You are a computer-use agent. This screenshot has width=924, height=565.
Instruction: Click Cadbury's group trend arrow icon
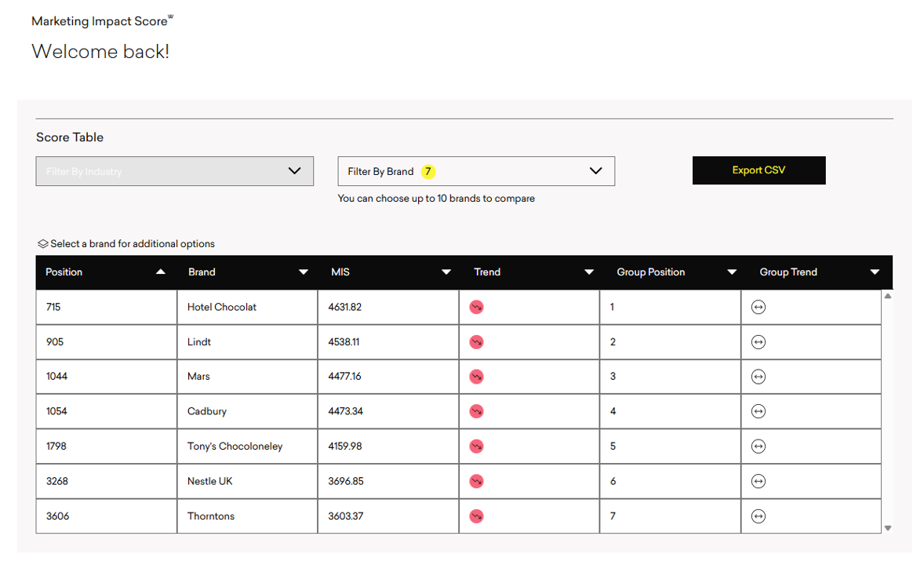tap(758, 411)
